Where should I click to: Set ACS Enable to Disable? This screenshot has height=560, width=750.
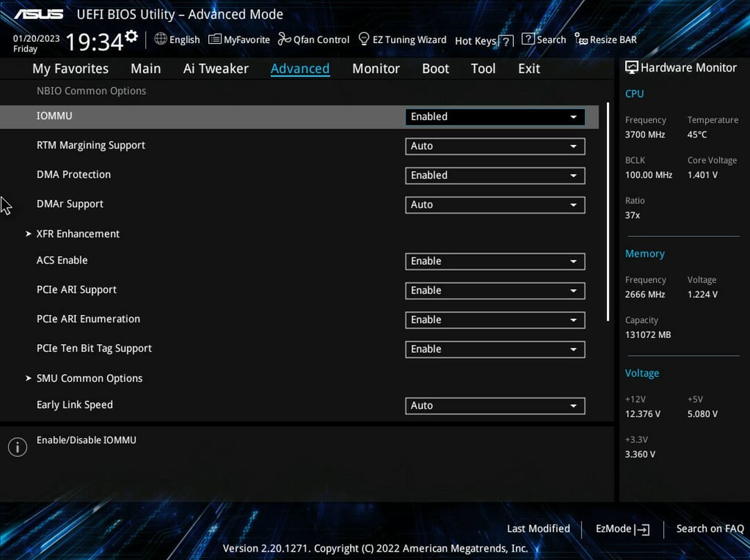(494, 262)
